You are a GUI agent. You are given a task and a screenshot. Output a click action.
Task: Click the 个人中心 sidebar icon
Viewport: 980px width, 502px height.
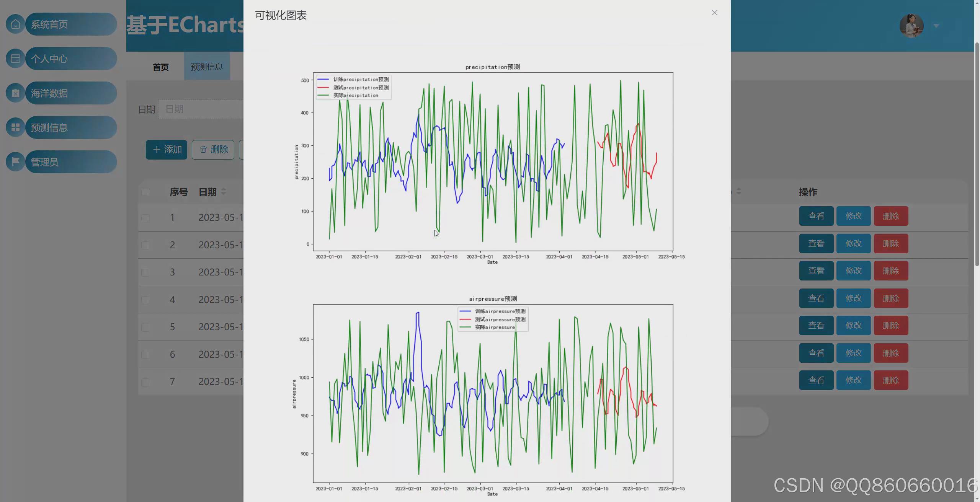click(15, 59)
